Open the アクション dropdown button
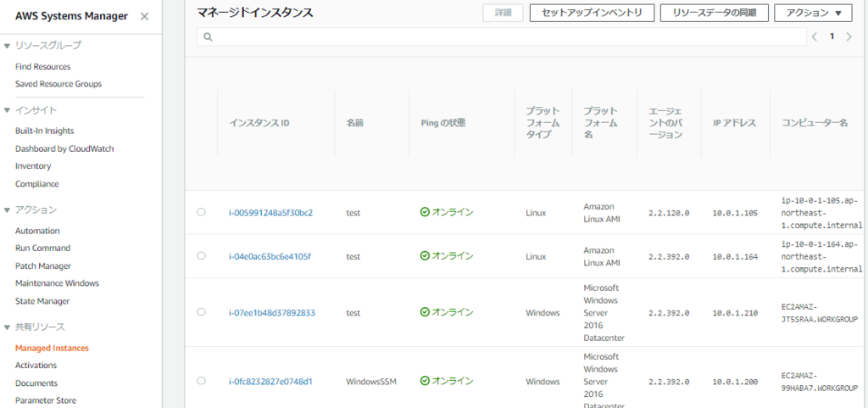Viewport: 868px width, 408px height. pos(813,13)
